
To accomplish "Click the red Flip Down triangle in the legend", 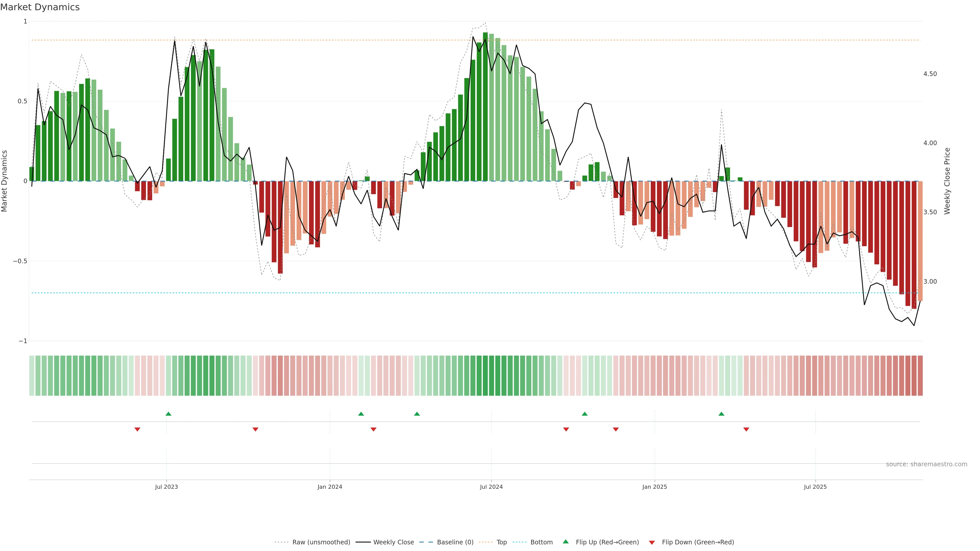I will [652, 543].
